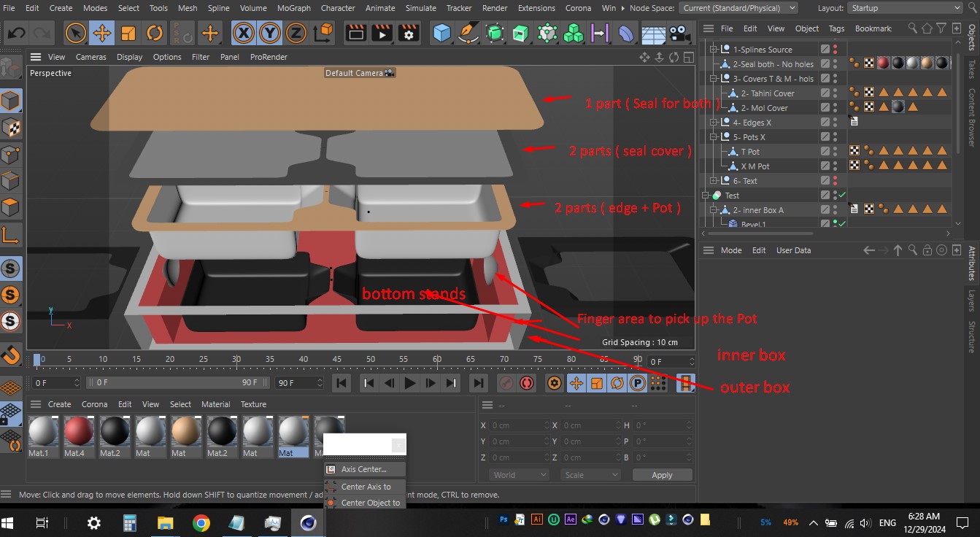
Task: Collapse the 5- Pots X group
Action: (714, 137)
